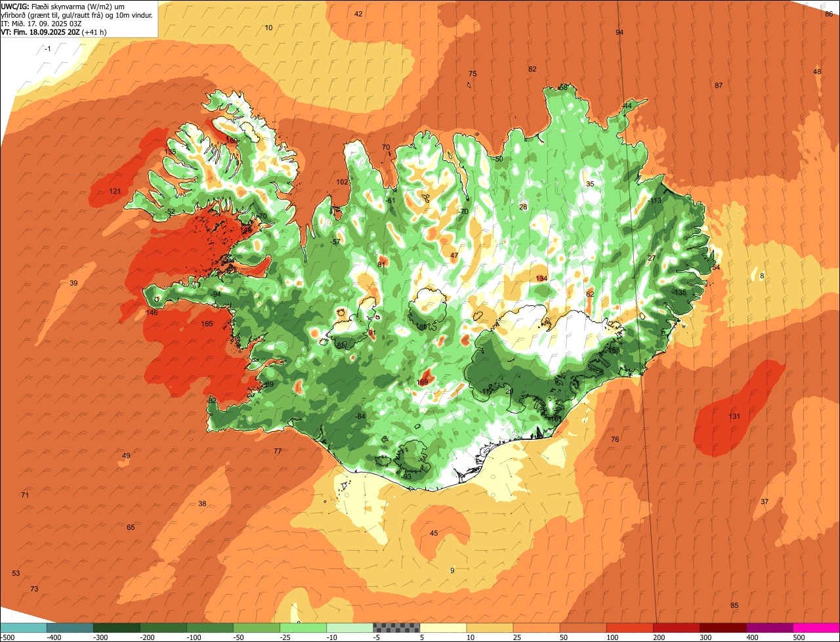840x642 pixels.
Task: Click the -100 to -50 green legend swatch
Action: click(x=210, y=628)
